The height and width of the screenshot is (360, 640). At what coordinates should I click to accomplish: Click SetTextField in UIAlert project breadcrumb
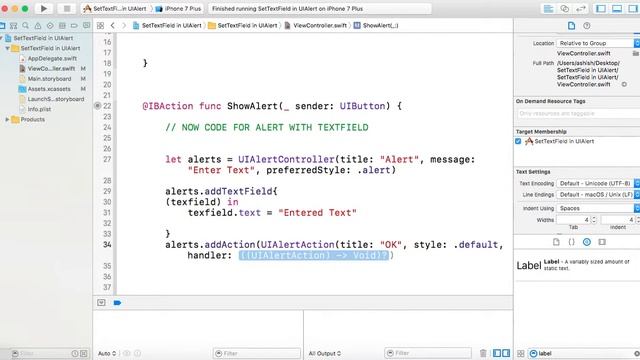click(167, 25)
